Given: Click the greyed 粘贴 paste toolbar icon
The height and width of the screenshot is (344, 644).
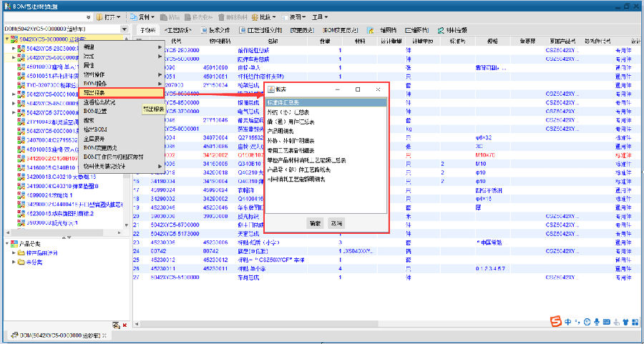Looking at the screenshot, I should pyautogui.click(x=163, y=17).
